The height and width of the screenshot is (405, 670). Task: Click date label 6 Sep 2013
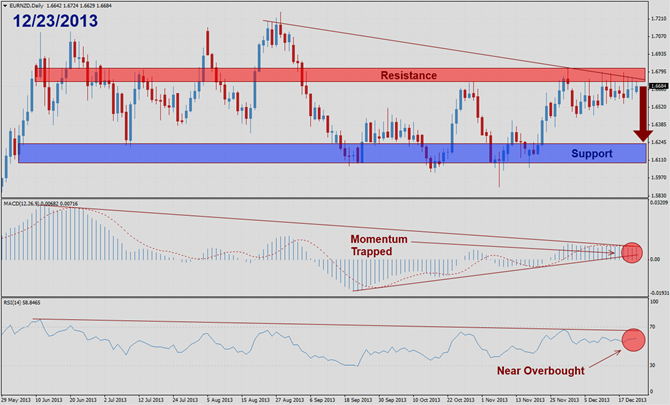323,400
